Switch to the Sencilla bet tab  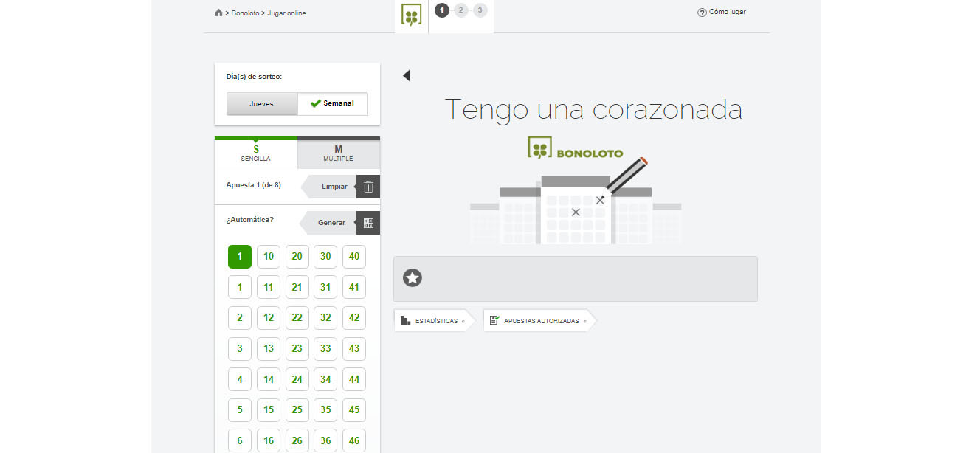256,153
